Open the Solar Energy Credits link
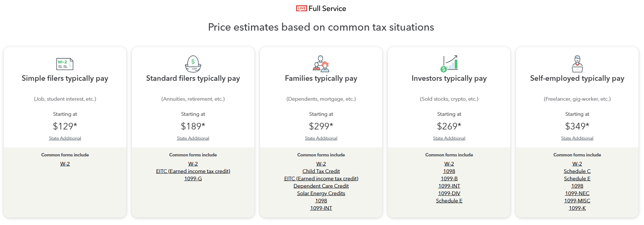Screen dimensions: 644x225 [321, 193]
